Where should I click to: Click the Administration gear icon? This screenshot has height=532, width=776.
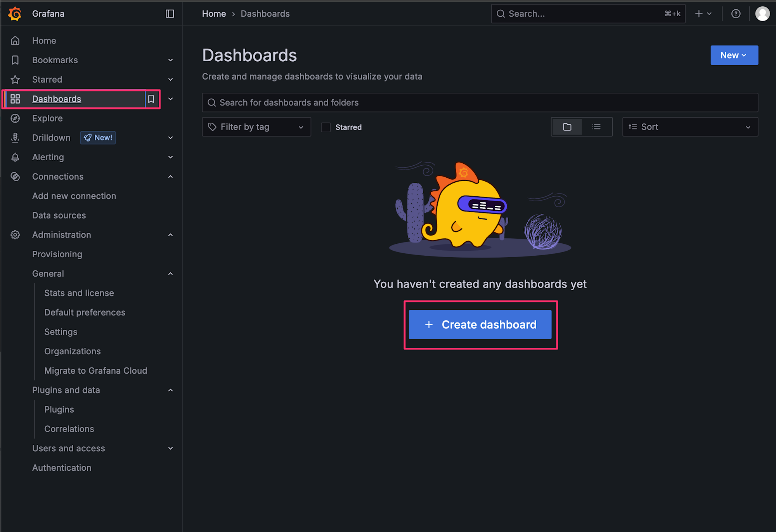coord(15,235)
